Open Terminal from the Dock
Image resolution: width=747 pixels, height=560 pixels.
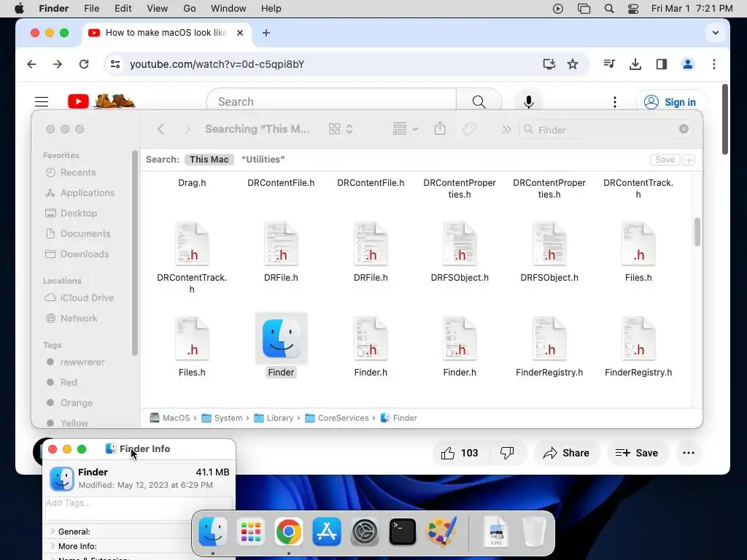pyautogui.click(x=403, y=532)
